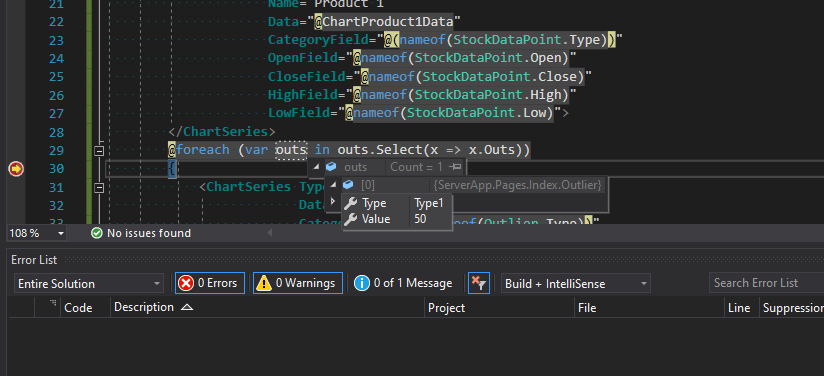The width and height of the screenshot is (824, 376).
Task: Click the Error List panel title
Action: pyautogui.click(x=34, y=260)
